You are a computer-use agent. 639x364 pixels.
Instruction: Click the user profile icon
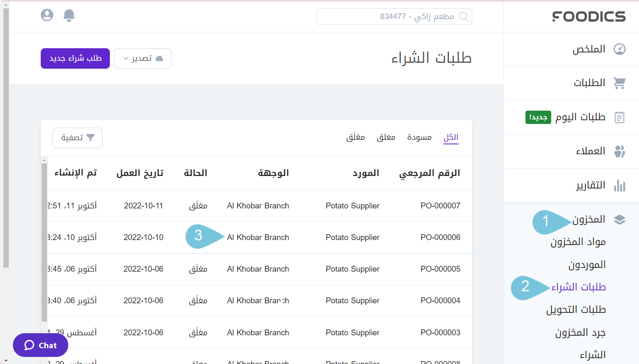pyautogui.click(x=47, y=15)
